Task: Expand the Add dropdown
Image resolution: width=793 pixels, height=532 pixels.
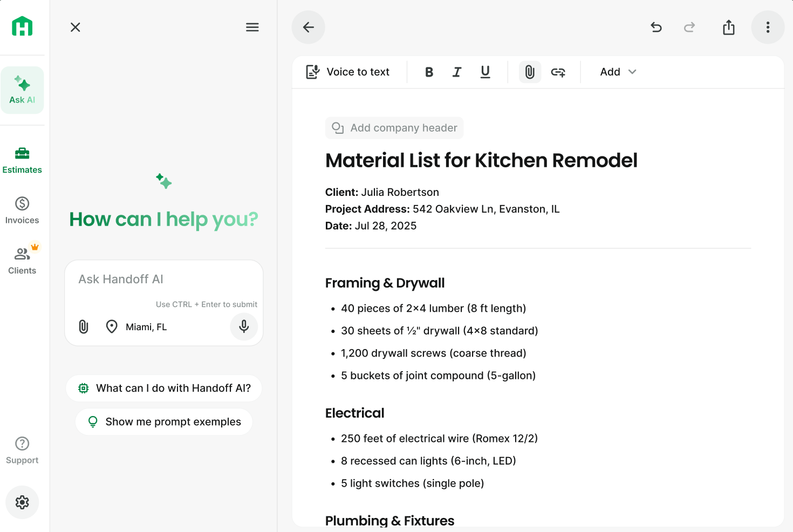Action: pyautogui.click(x=618, y=72)
